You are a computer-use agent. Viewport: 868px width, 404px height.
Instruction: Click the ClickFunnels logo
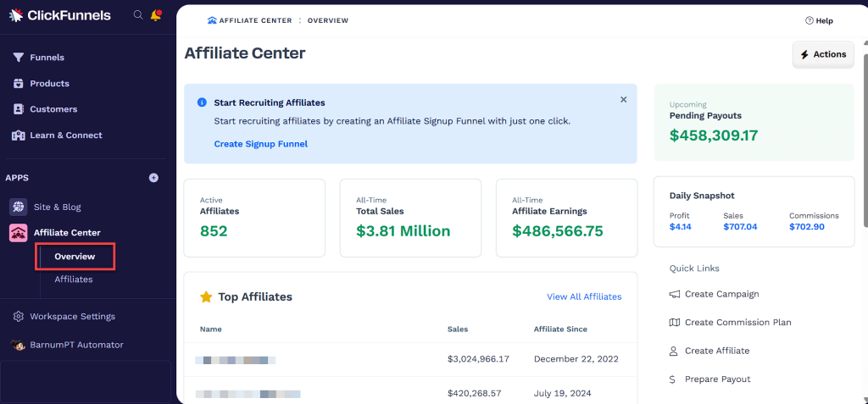pyautogui.click(x=60, y=15)
